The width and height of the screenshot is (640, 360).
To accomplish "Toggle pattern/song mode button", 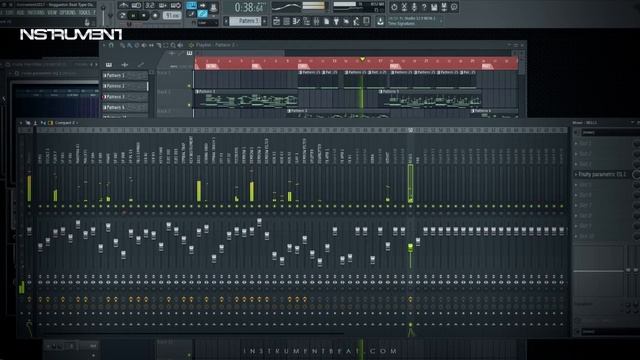I will click(123, 16).
